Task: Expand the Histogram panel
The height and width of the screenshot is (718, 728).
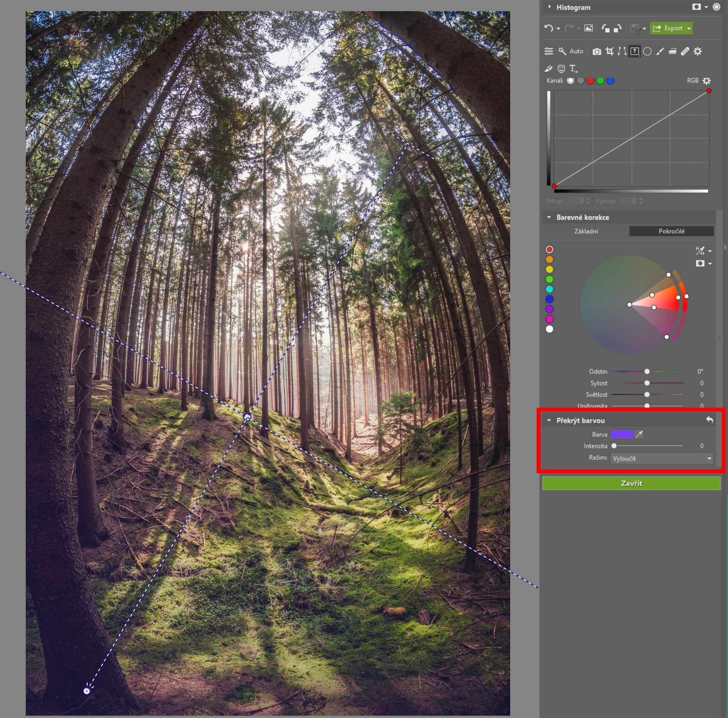Action: pos(549,7)
